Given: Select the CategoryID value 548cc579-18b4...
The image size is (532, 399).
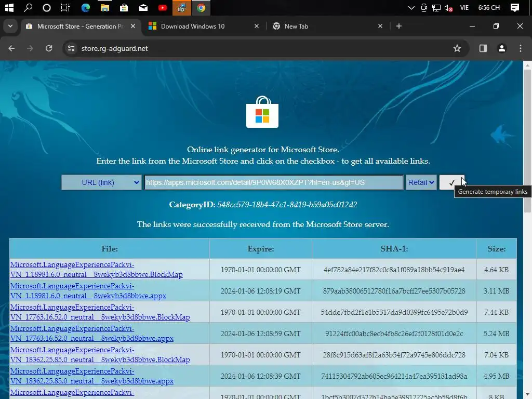Looking at the screenshot, I should click(287, 205).
